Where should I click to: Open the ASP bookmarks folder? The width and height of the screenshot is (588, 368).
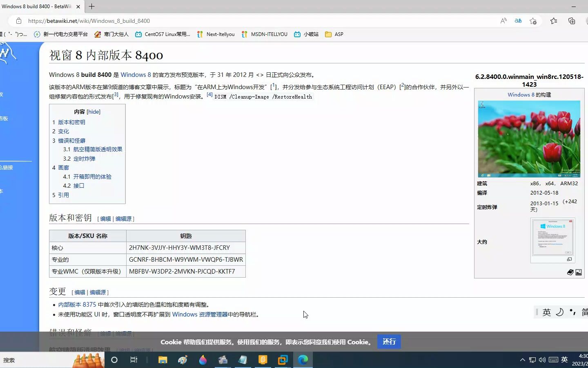pos(334,34)
